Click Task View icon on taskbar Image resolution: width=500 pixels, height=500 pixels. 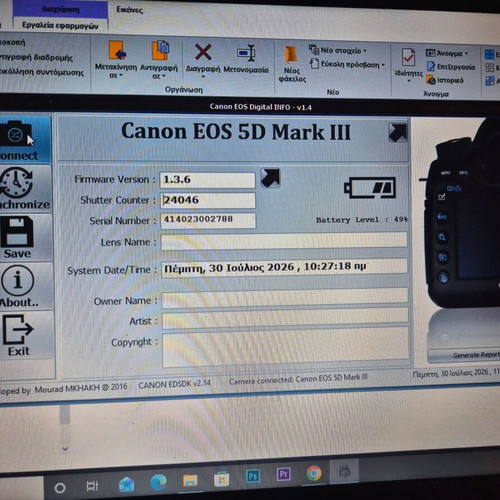[x=92, y=486]
